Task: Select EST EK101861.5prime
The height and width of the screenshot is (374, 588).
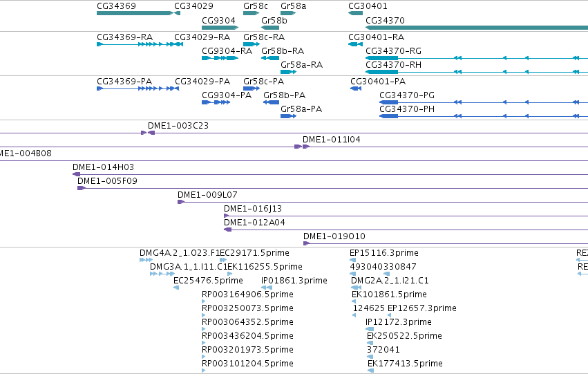Action: click(x=354, y=301)
